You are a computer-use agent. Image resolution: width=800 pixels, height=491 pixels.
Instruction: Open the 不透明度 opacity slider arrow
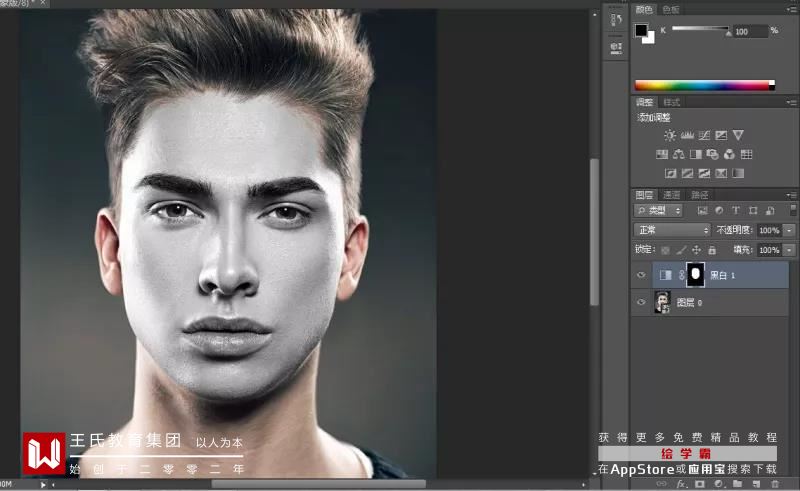(x=790, y=230)
